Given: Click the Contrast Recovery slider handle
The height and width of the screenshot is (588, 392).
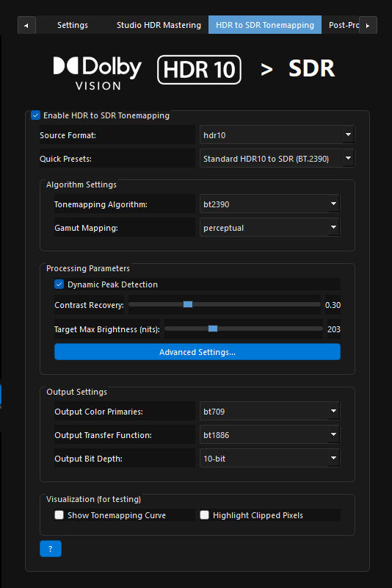Looking at the screenshot, I should (x=188, y=304).
